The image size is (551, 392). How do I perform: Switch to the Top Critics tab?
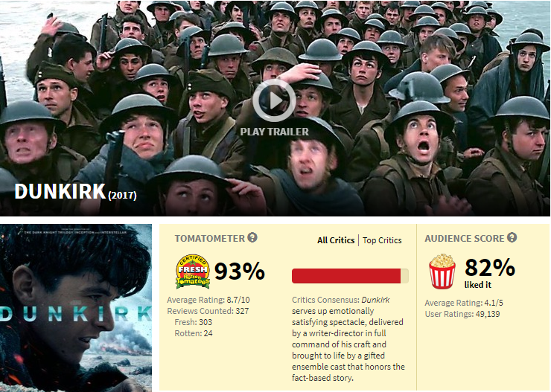pos(382,240)
